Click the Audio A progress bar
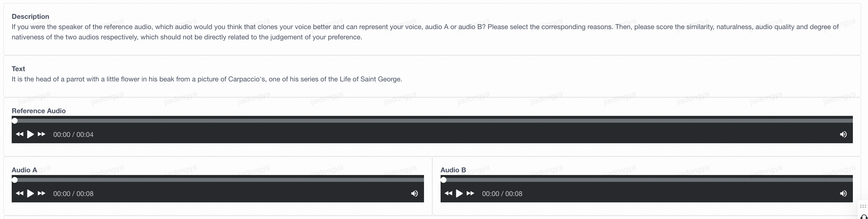The image size is (868, 219). [x=218, y=180]
